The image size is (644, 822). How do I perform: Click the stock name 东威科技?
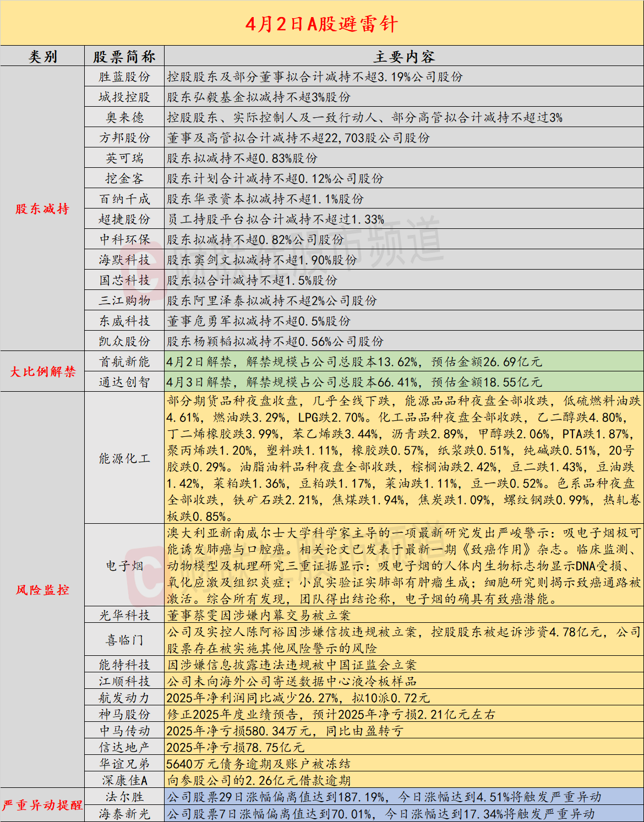(124, 321)
